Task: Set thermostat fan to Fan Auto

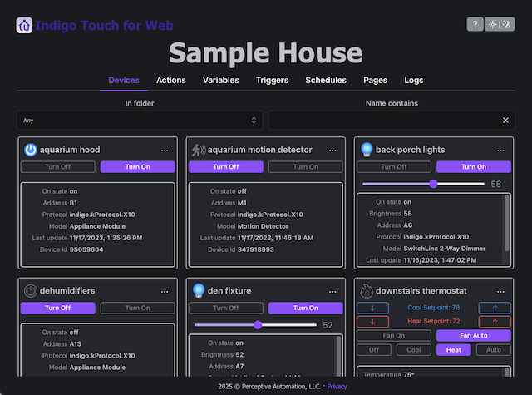Action: (x=474, y=336)
